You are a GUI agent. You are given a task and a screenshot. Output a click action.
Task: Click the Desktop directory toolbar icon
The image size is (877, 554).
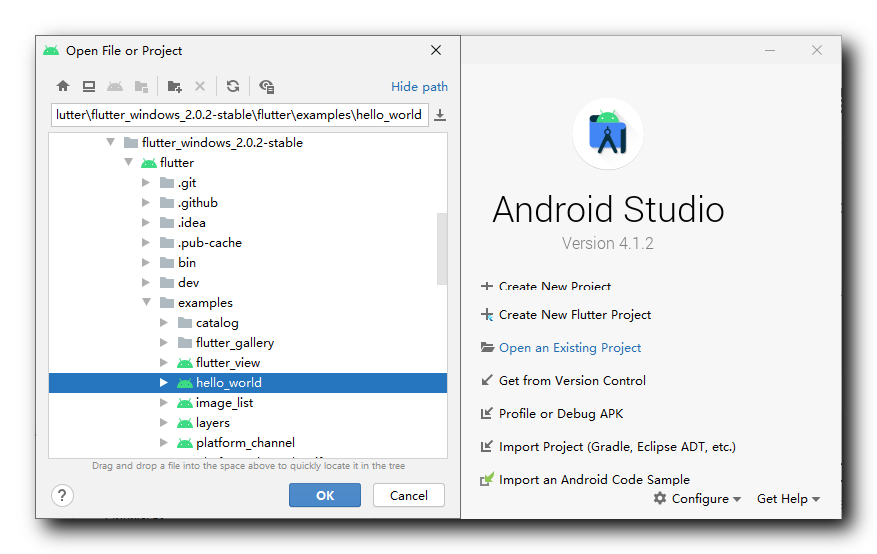[88, 86]
